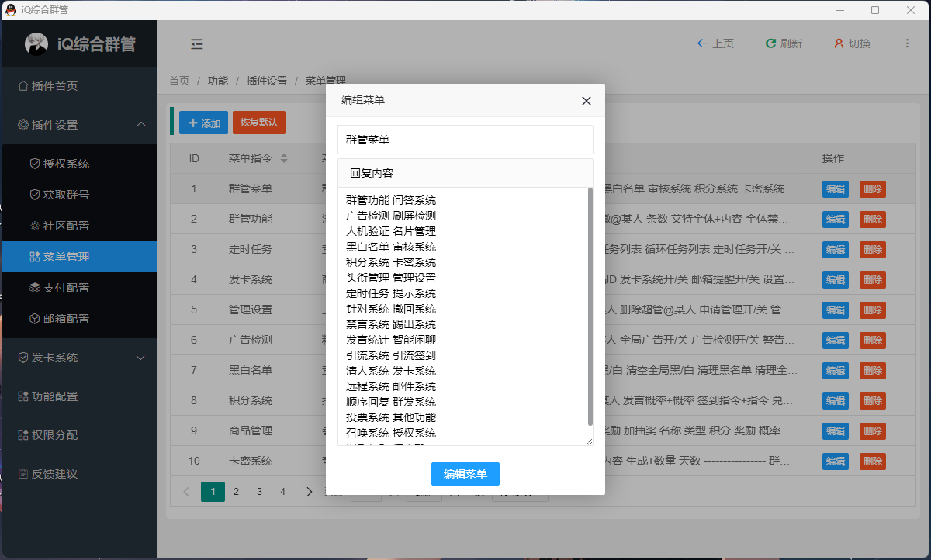Screen dimensions: 931x560
Task: Collapse the 插件设置 sidebar section
Action: [x=140, y=125]
